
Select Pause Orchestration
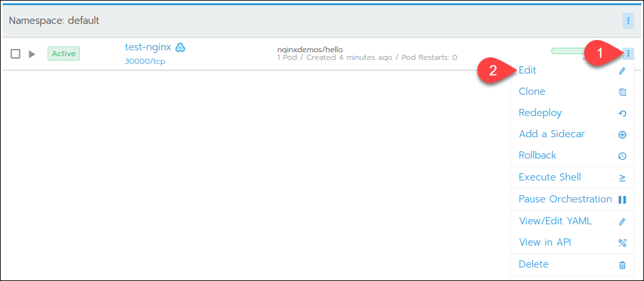[565, 199]
